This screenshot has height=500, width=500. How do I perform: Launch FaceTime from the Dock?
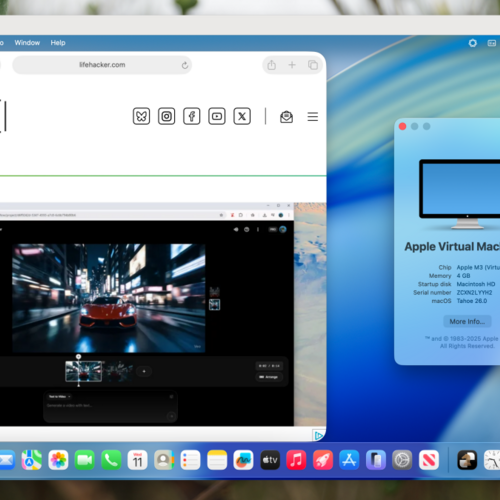(85, 460)
